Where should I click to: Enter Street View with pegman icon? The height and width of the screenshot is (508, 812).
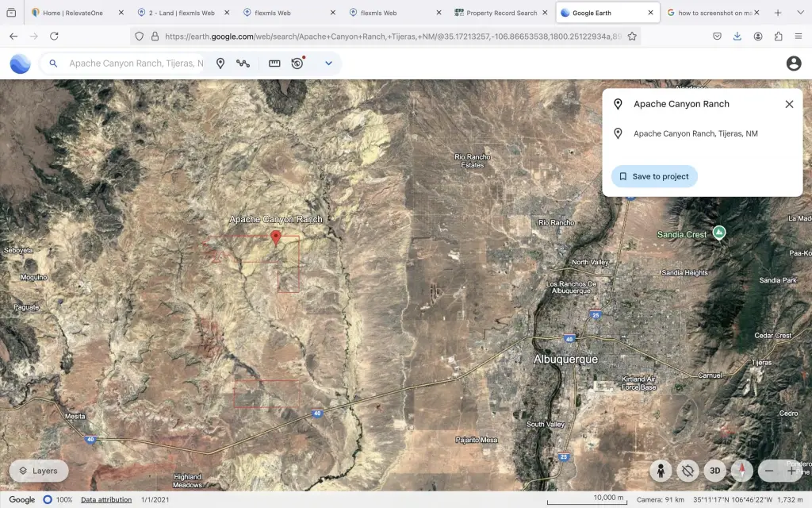tap(661, 471)
